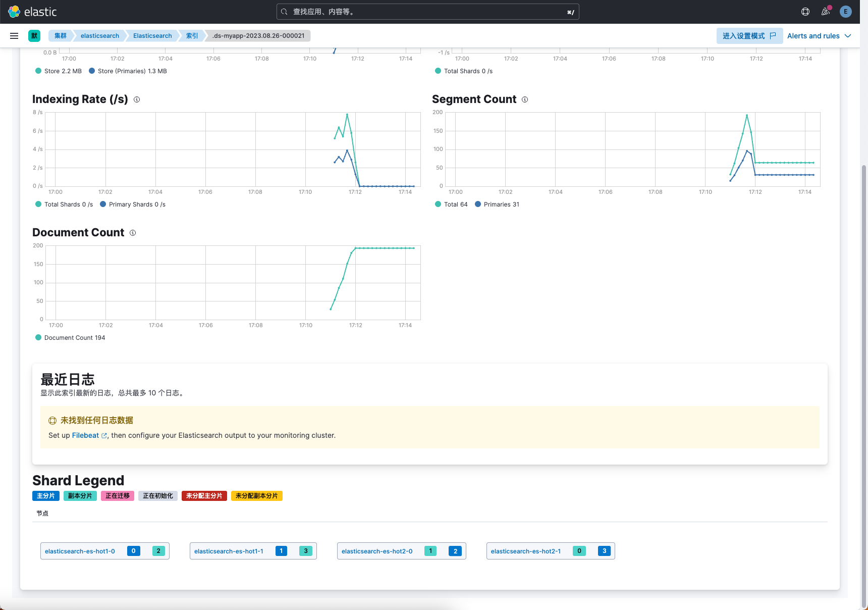Screen dimensions: 868x610
Task: Click primary shard 1 on hot1-1
Action: pos(281,551)
